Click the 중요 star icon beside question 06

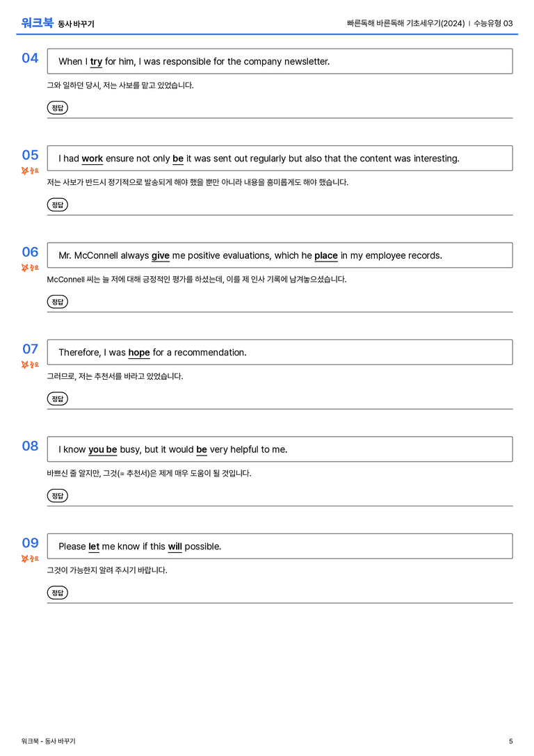(x=24, y=268)
